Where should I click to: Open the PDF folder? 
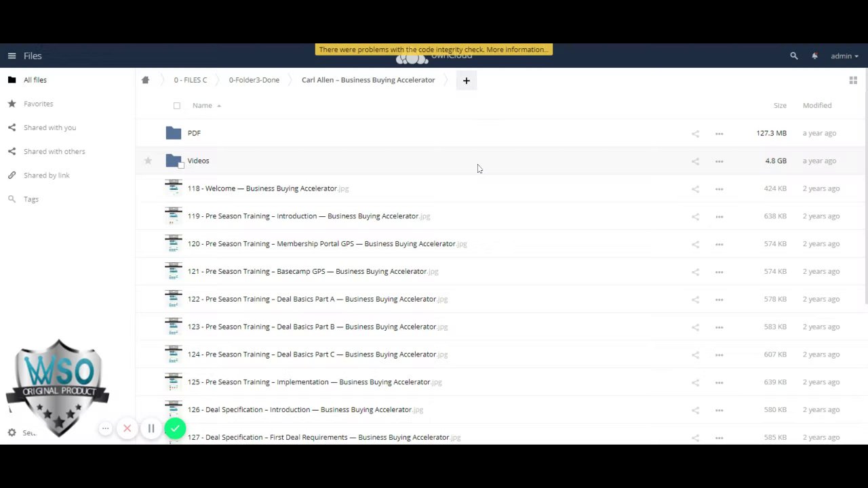point(194,134)
